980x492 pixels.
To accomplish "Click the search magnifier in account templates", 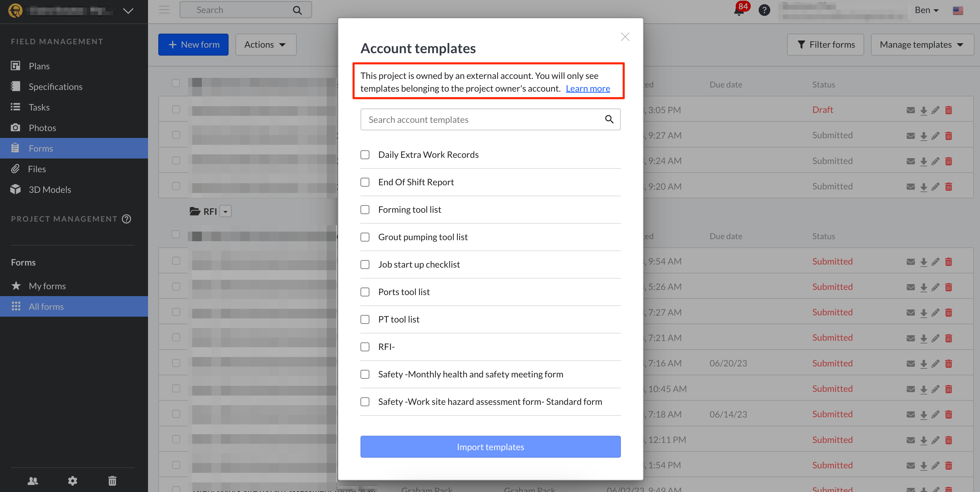I will tap(609, 120).
